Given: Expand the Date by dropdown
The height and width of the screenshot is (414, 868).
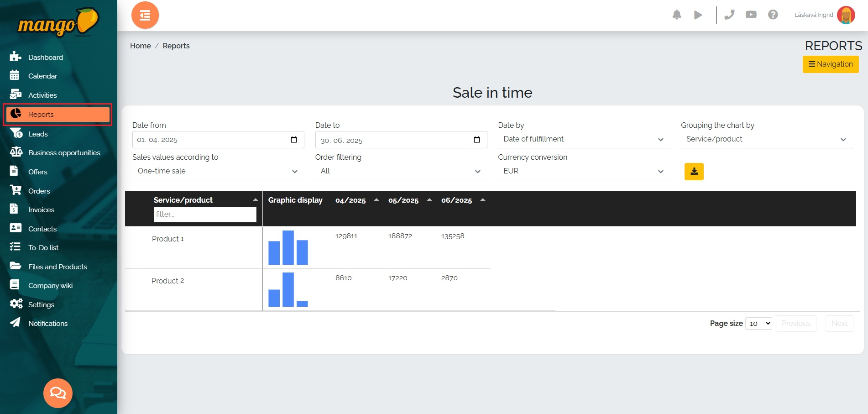Looking at the screenshot, I should coord(583,139).
